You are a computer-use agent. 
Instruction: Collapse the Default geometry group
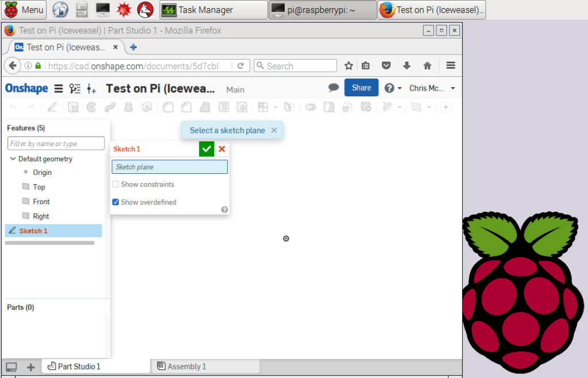coord(13,159)
